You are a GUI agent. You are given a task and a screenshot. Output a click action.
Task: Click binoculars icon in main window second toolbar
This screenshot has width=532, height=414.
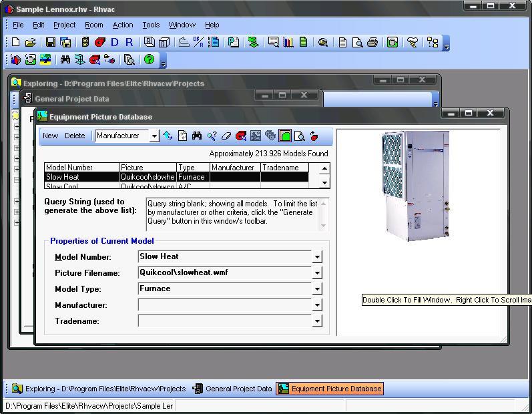coord(65,59)
